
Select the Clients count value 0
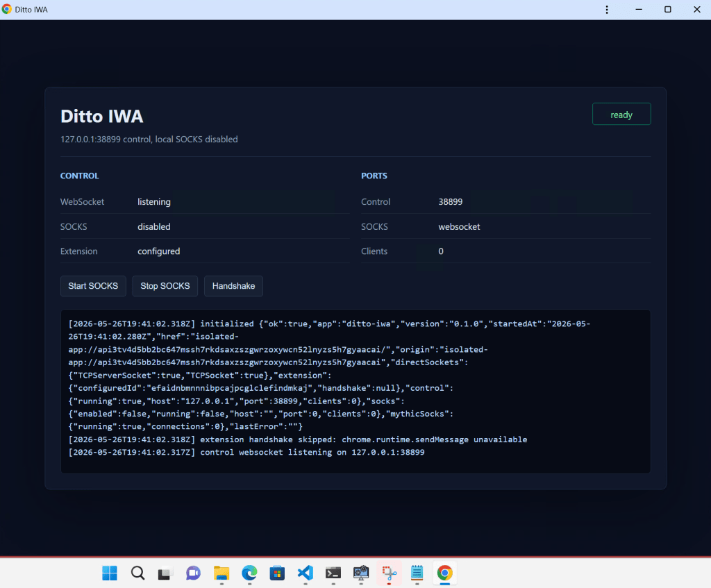[441, 251]
